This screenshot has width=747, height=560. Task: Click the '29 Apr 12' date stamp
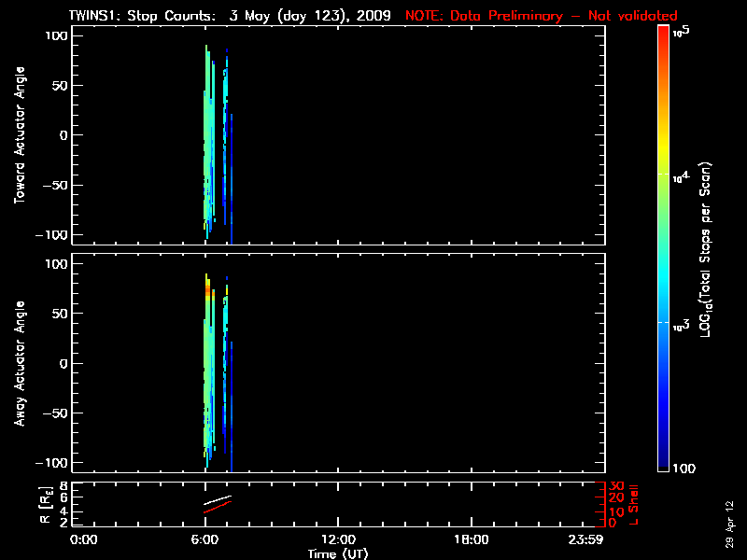pyautogui.click(x=729, y=516)
